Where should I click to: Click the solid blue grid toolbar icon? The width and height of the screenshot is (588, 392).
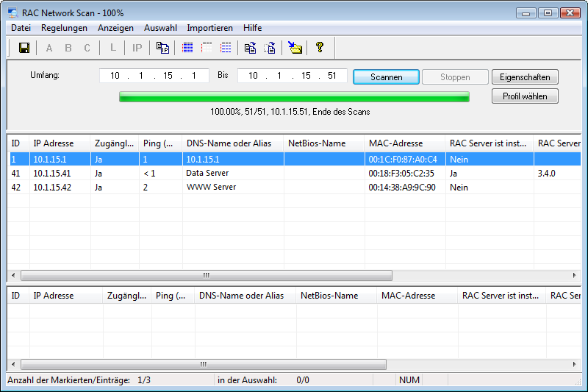[187, 48]
